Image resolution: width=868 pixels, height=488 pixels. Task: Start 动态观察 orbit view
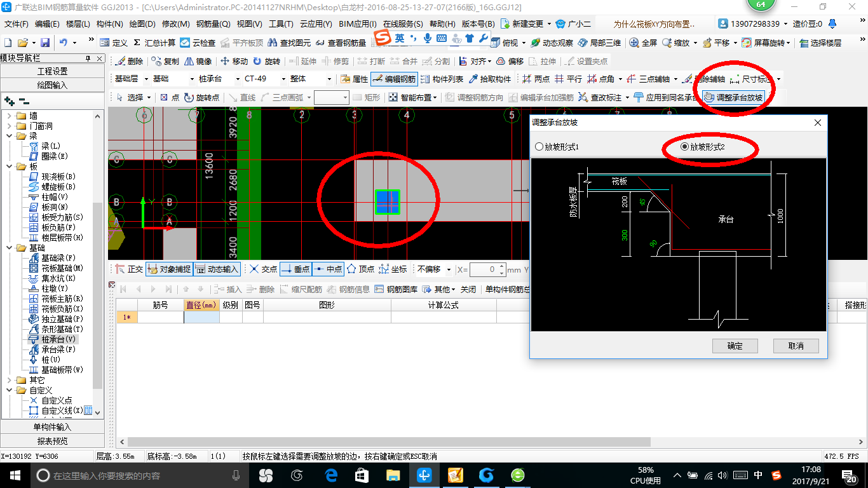(x=551, y=43)
